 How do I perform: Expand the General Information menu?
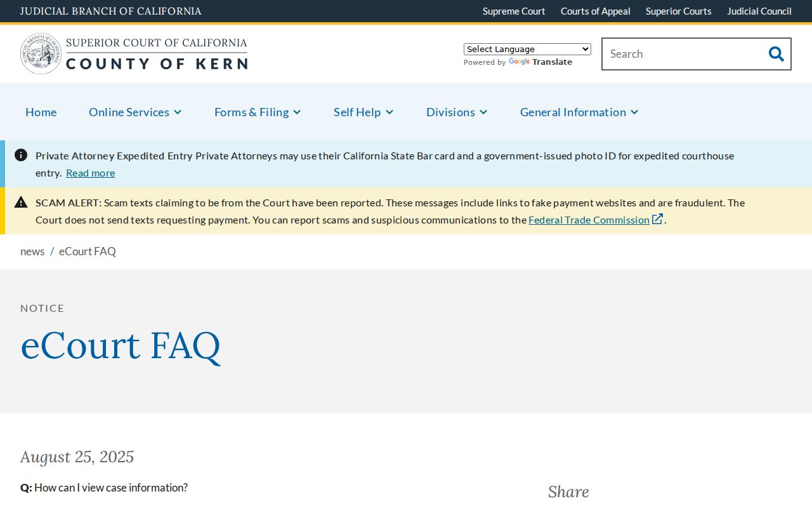(579, 112)
